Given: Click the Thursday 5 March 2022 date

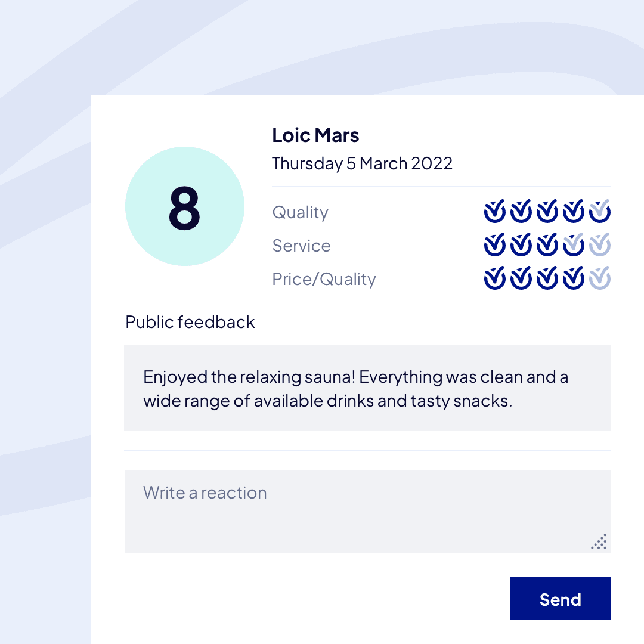Looking at the screenshot, I should [362, 163].
